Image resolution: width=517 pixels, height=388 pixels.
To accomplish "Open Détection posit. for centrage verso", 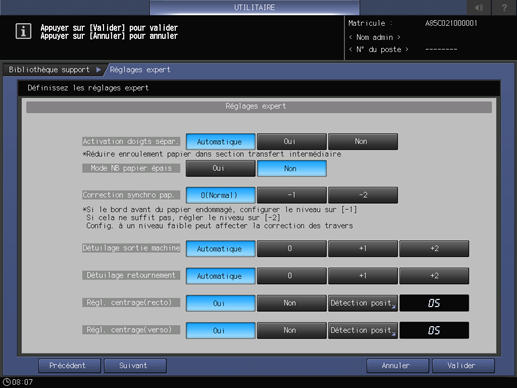I will [x=363, y=330].
